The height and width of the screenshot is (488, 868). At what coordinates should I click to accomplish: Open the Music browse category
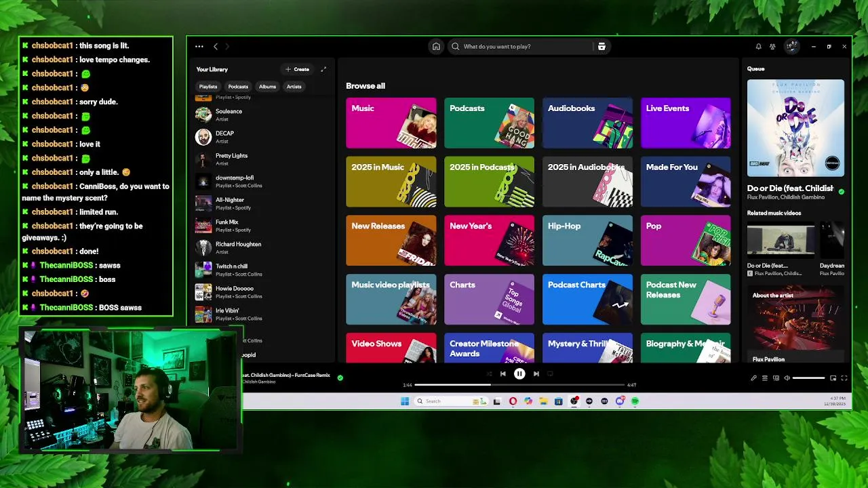[391, 123]
